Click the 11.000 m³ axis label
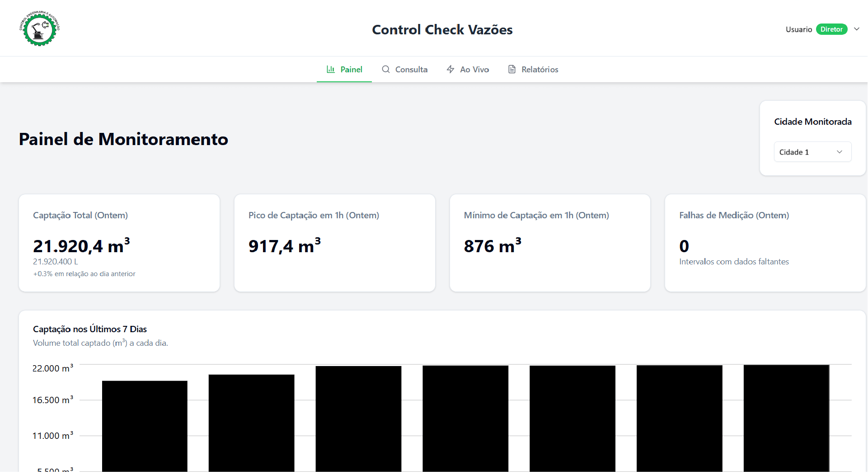Viewport: 868px width, 475px height. coord(53,436)
